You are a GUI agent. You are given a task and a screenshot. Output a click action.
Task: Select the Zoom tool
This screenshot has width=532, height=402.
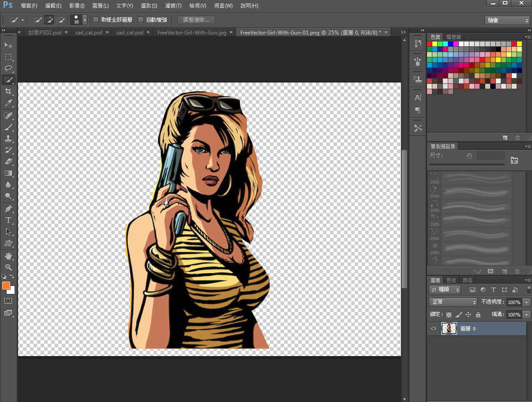click(8, 267)
